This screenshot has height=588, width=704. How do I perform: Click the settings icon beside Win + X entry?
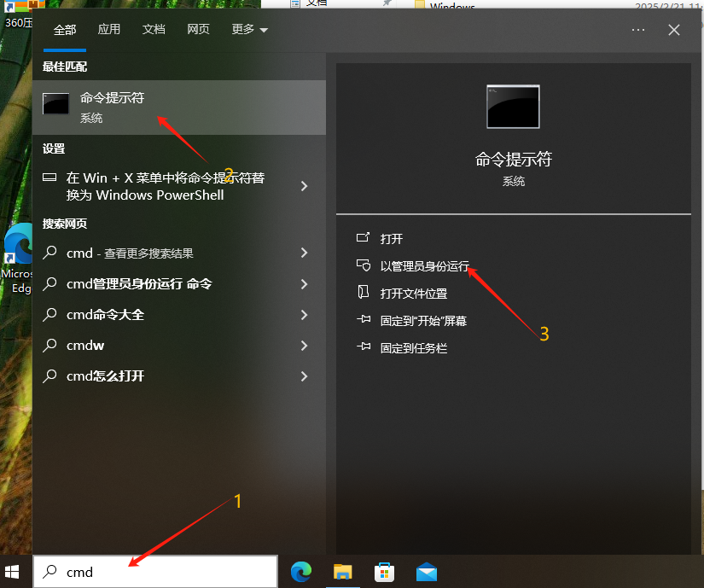click(x=49, y=178)
